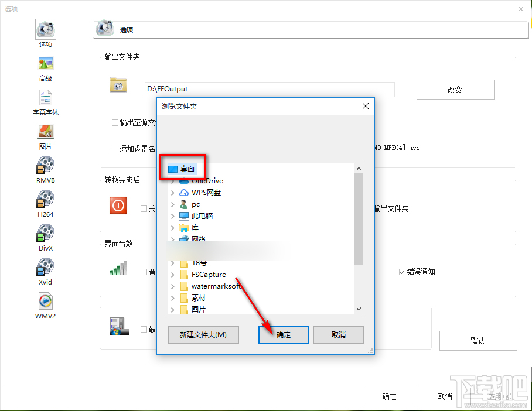Screen dimensions: 532x411
Task: Toggle the 关 shutdown checkbox after conversion
Action: (x=144, y=208)
